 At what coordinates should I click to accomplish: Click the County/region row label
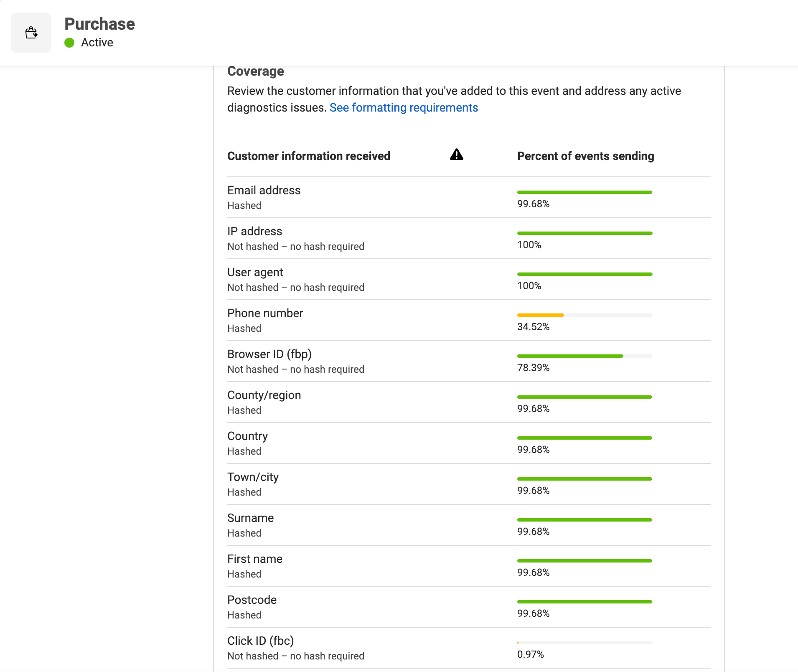tap(264, 395)
